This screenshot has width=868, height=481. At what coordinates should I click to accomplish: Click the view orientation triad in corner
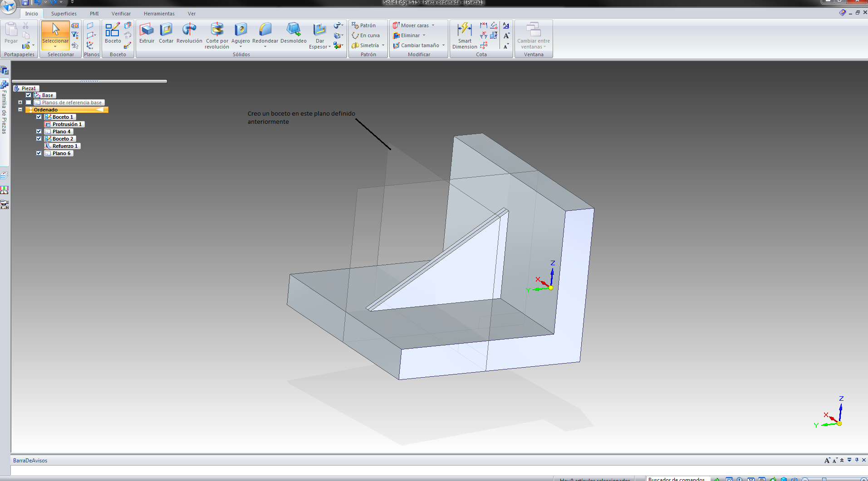[x=830, y=412]
